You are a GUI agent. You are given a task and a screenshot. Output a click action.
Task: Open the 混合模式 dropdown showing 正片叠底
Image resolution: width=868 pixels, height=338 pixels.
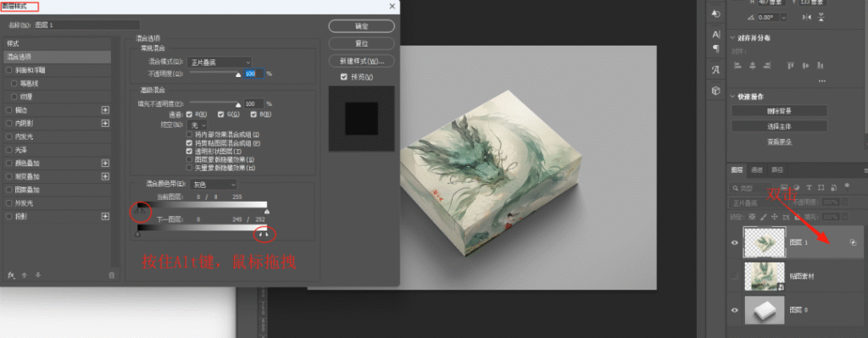(220, 62)
